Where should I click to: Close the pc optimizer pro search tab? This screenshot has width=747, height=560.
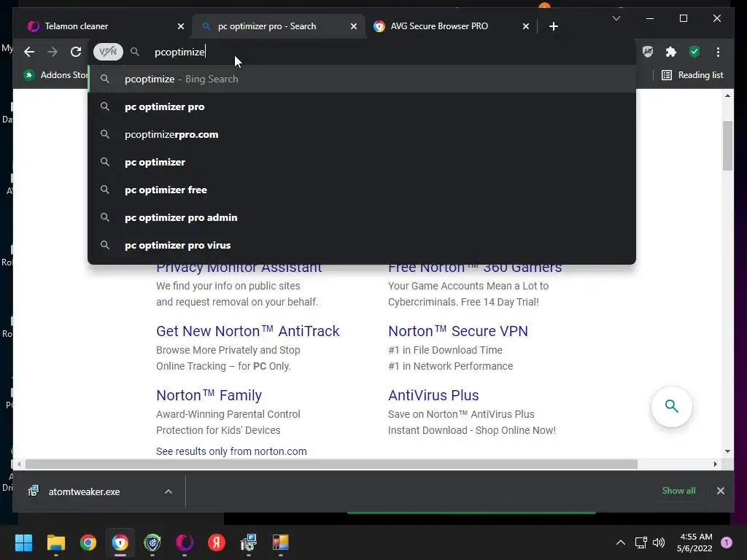point(354,26)
